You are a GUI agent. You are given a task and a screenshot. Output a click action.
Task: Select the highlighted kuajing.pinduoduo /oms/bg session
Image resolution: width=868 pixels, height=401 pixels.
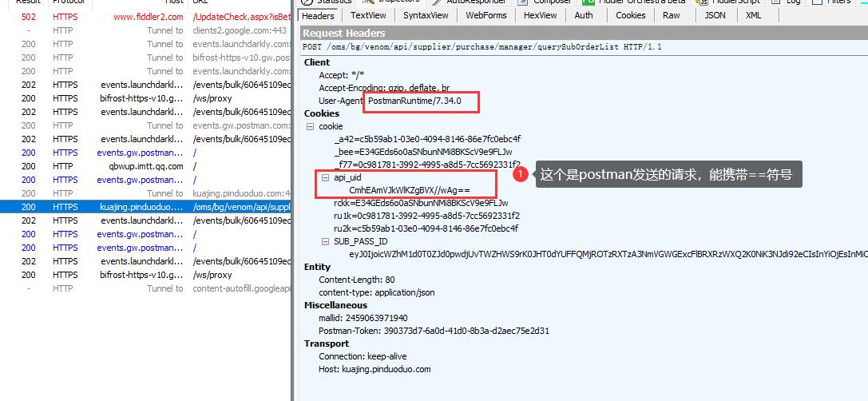tap(145, 207)
